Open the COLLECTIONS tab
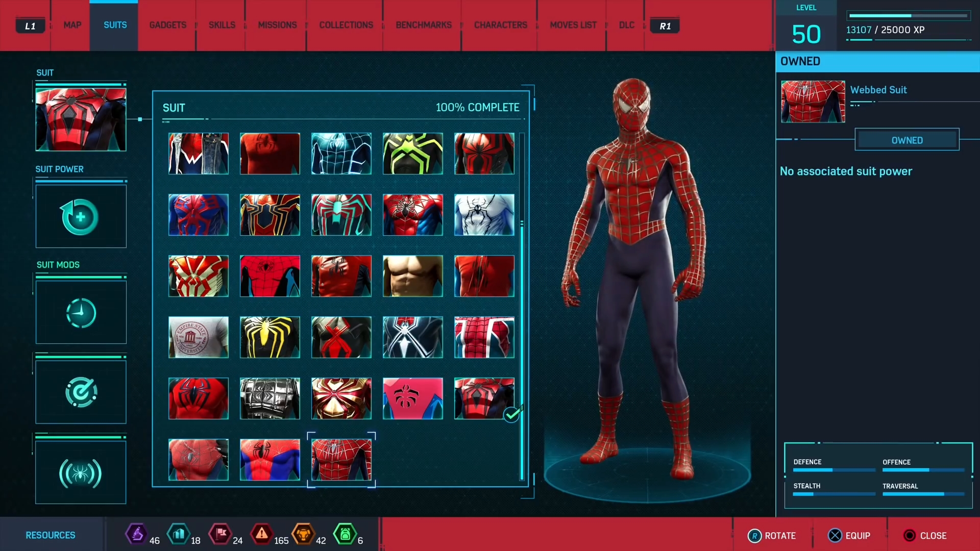This screenshot has height=551, width=980. [x=346, y=25]
